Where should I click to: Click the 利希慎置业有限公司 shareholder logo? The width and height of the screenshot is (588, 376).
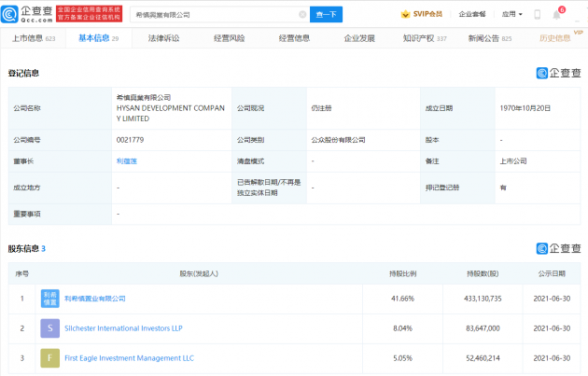pyautogui.click(x=49, y=299)
